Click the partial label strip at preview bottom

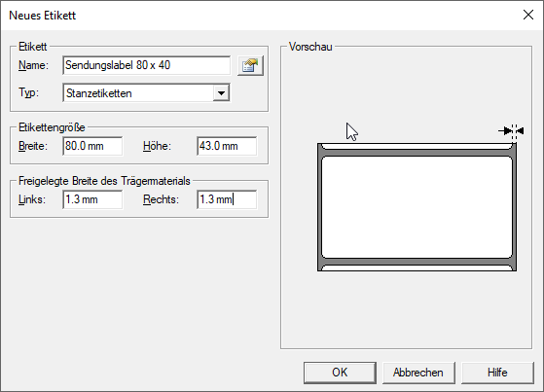point(417,267)
